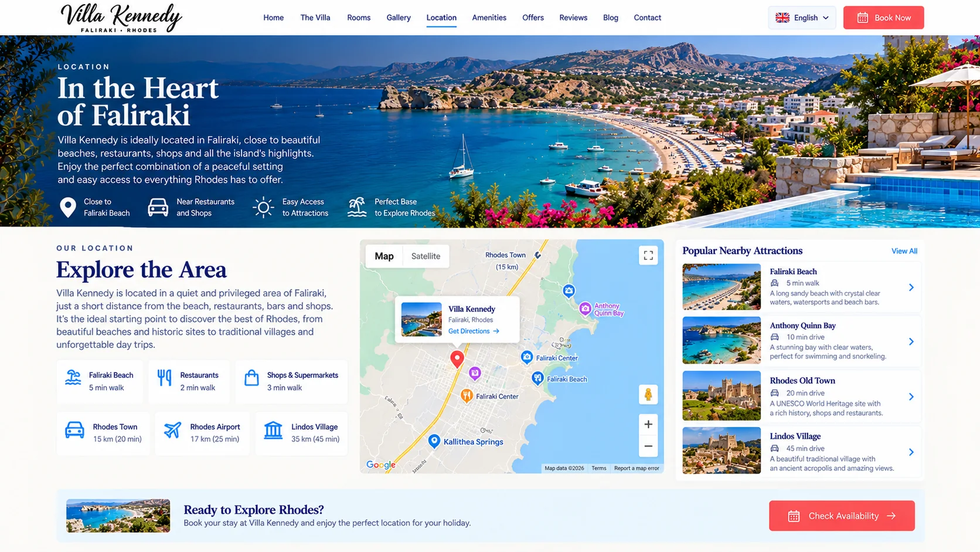Click the Lindos Village attraction thumbnail
Image resolution: width=980 pixels, height=552 pixels.
(722, 451)
